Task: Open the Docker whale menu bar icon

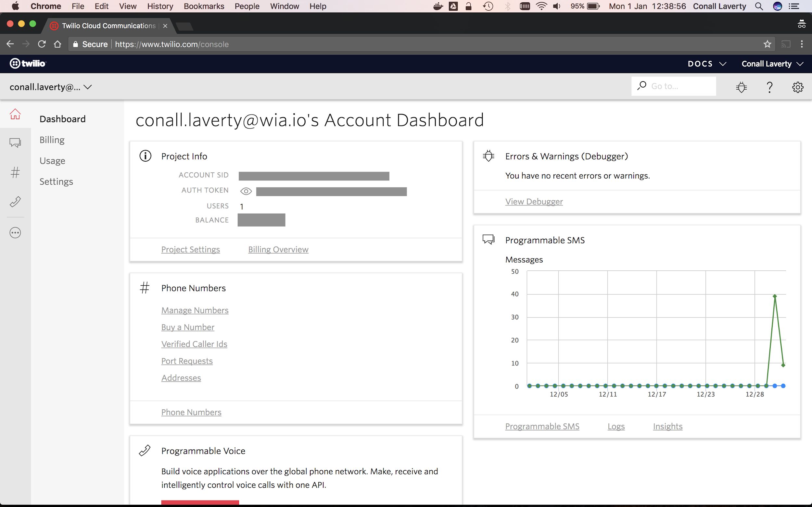Action: coord(438,6)
